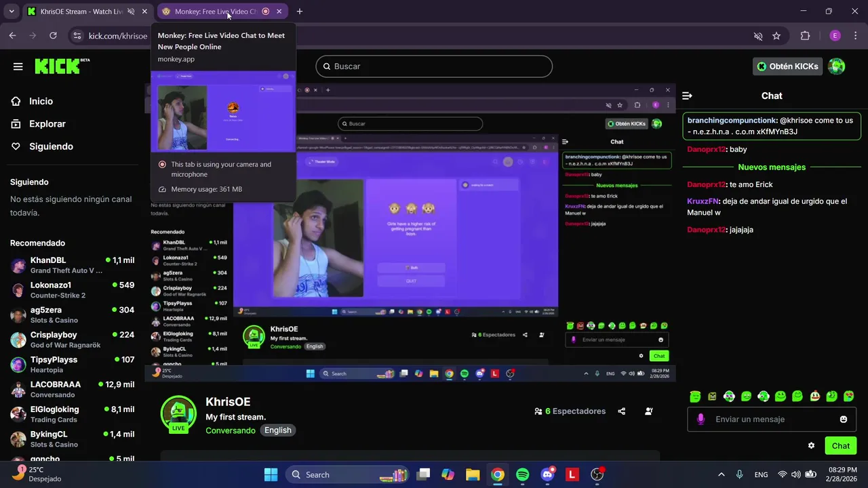868x488 pixels.
Task: Open the emoji picker in message box
Action: tap(844, 420)
